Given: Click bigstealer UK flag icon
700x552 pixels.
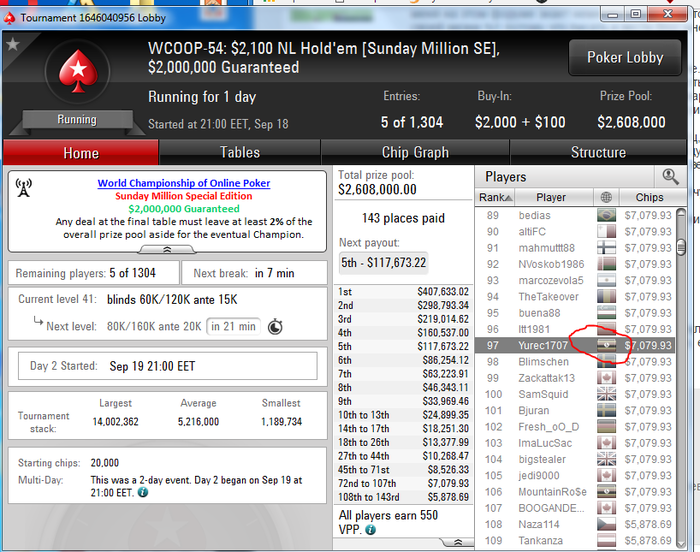Looking at the screenshot, I should 606,459.
